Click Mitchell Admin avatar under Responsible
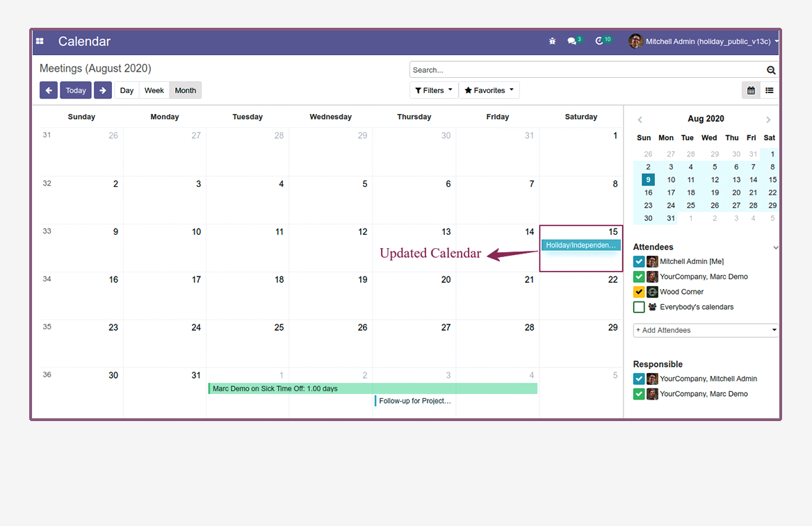Screen dimensions: 812x526 [x=653, y=379]
